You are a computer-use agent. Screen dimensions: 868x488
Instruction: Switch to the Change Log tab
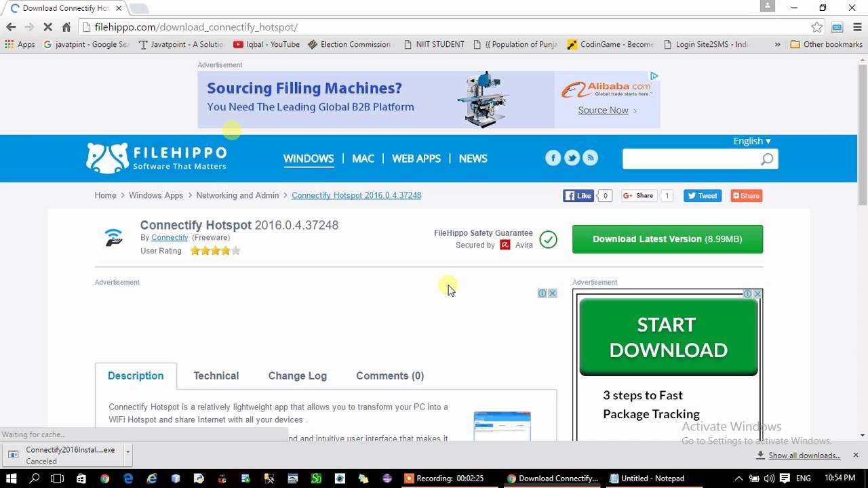coord(297,375)
